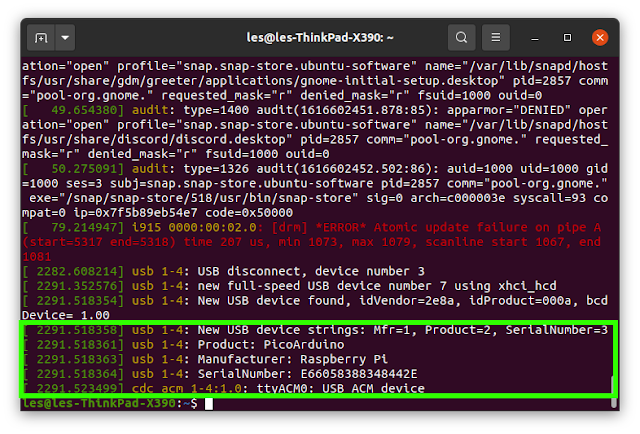This screenshot has width=640, height=434.
Task: Open terminal search
Action: (461, 38)
